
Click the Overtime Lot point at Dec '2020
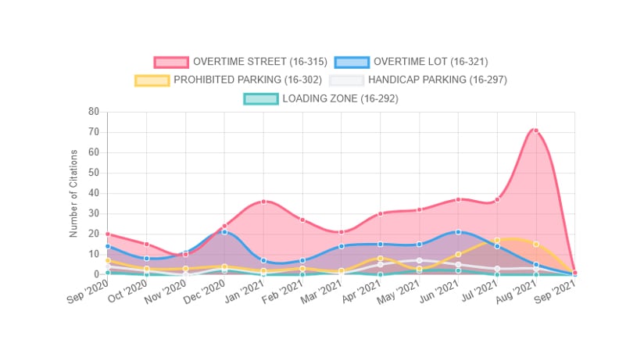224,232
